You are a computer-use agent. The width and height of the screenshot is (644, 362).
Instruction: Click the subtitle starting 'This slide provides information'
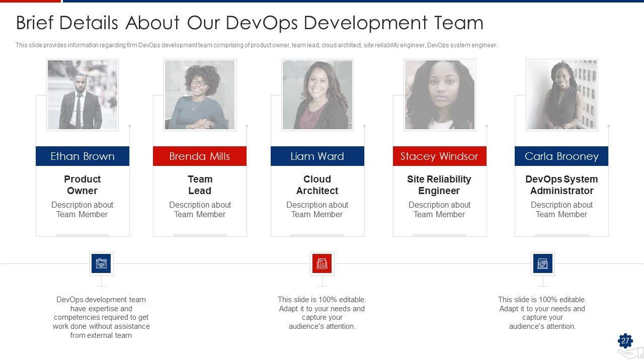point(257,45)
